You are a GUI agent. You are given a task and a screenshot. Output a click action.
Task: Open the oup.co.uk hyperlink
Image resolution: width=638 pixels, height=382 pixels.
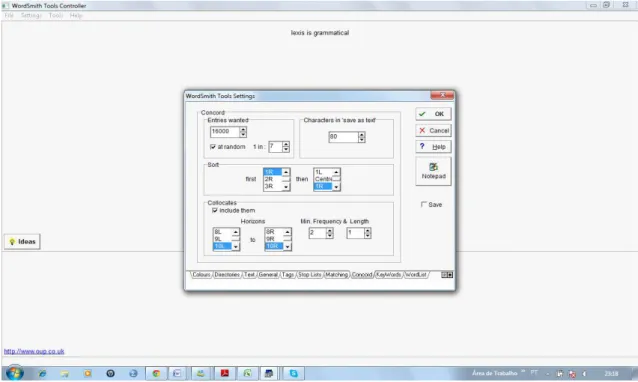pos(34,351)
